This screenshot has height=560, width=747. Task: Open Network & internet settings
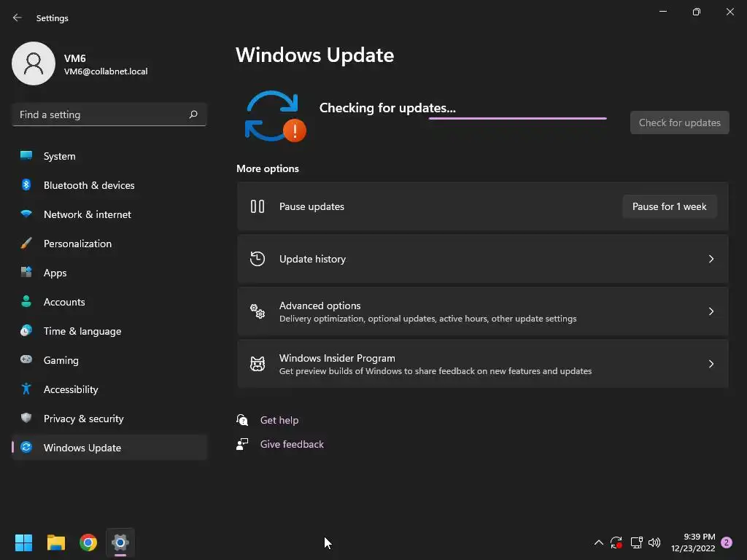click(109, 214)
